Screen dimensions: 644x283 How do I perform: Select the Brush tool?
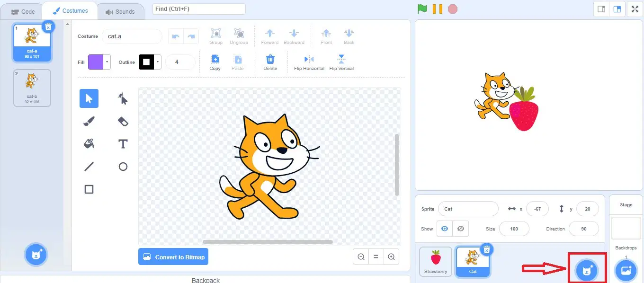pyautogui.click(x=89, y=121)
